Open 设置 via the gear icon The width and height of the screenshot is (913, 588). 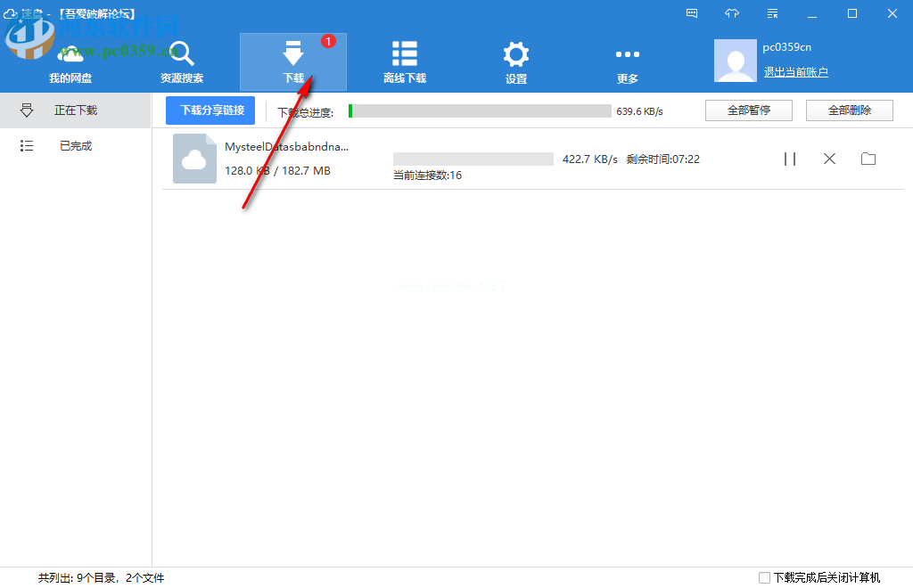click(515, 54)
